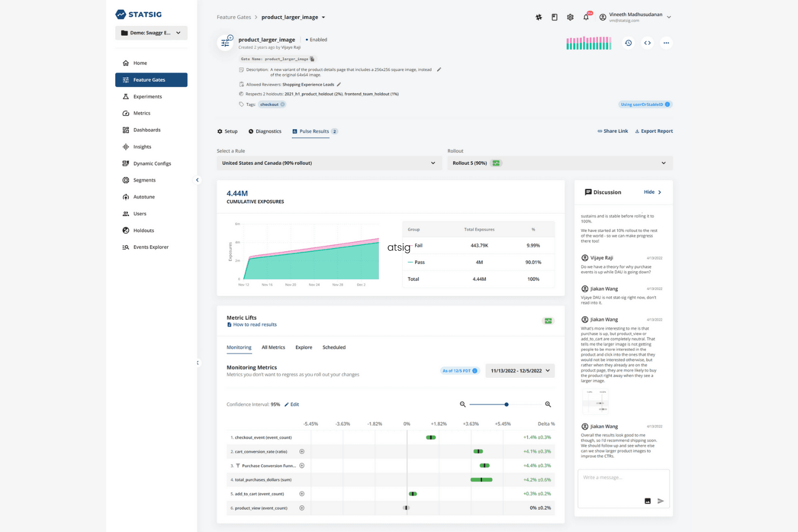Show code snippet with the angle-brackets icon
The height and width of the screenshot is (532, 798).
pyautogui.click(x=648, y=43)
